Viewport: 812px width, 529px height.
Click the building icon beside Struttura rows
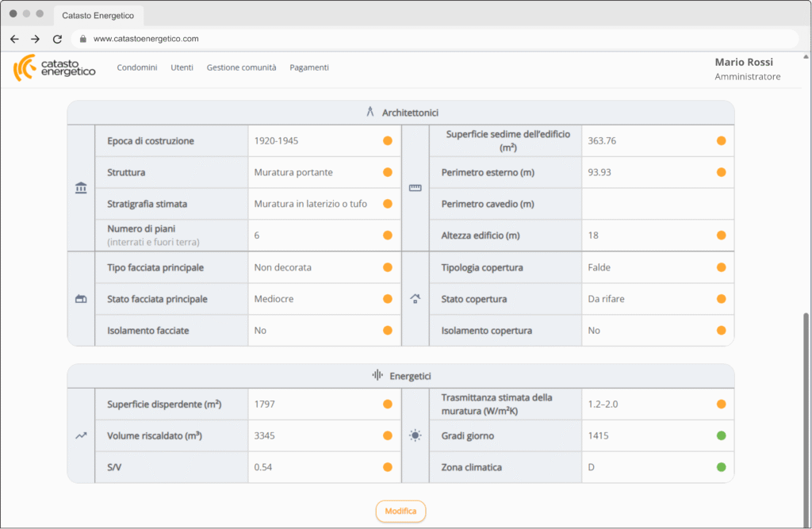[x=81, y=188]
